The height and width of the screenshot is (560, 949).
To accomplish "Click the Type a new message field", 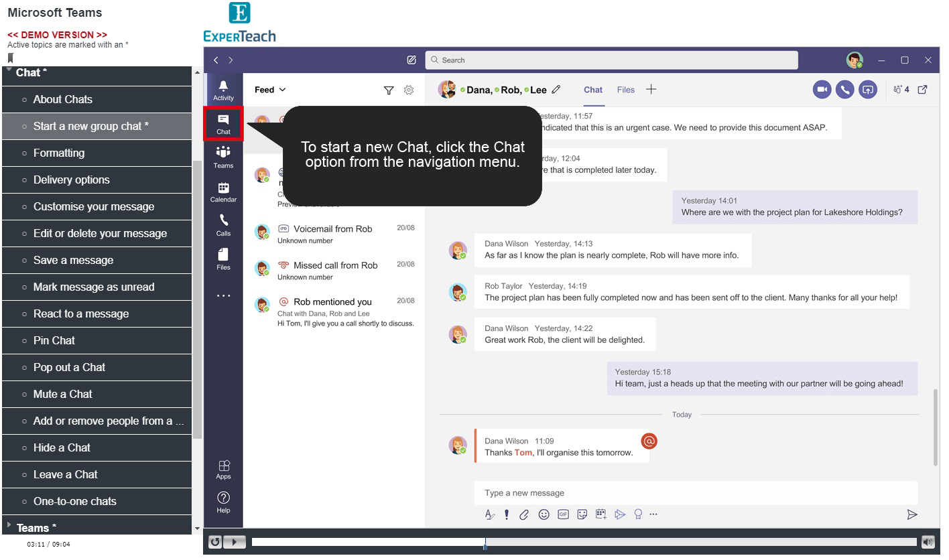I will point(696,493).
